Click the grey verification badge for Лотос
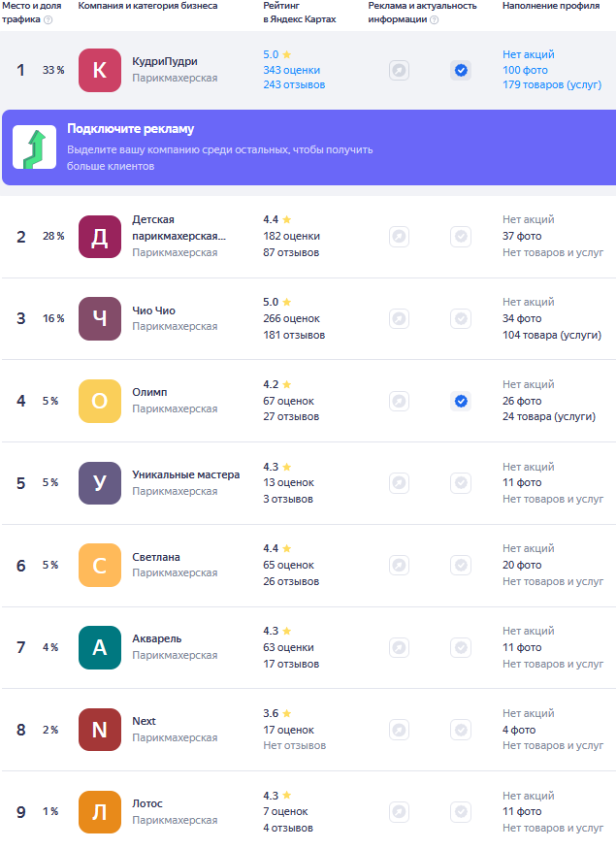Image resolution: width=616 pixels, height=849 pixels. pyautogui.click(x=461, y=812)
